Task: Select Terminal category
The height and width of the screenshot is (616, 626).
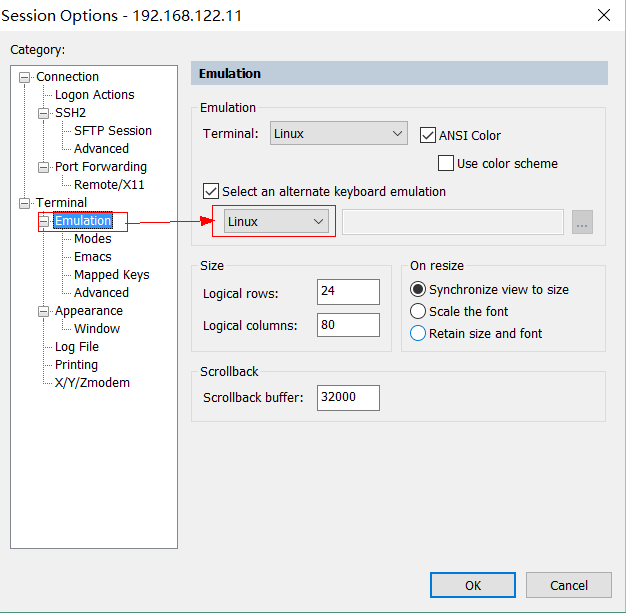Action: coord(61,202)
